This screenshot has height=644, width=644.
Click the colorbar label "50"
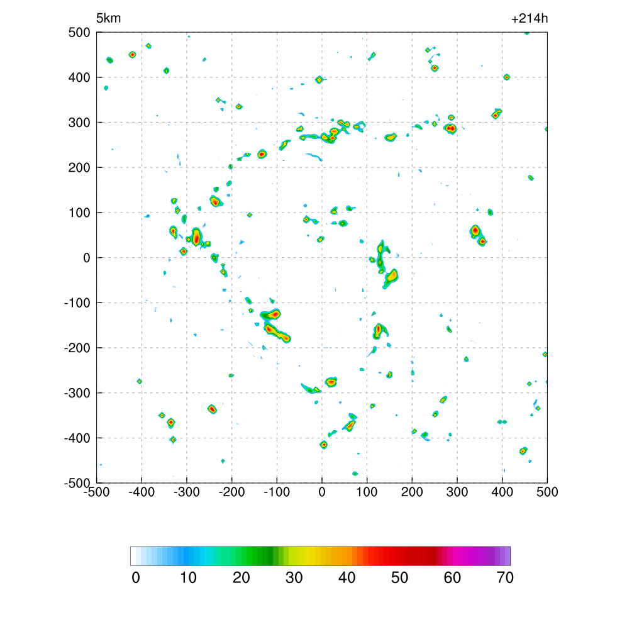click(399, 578)
